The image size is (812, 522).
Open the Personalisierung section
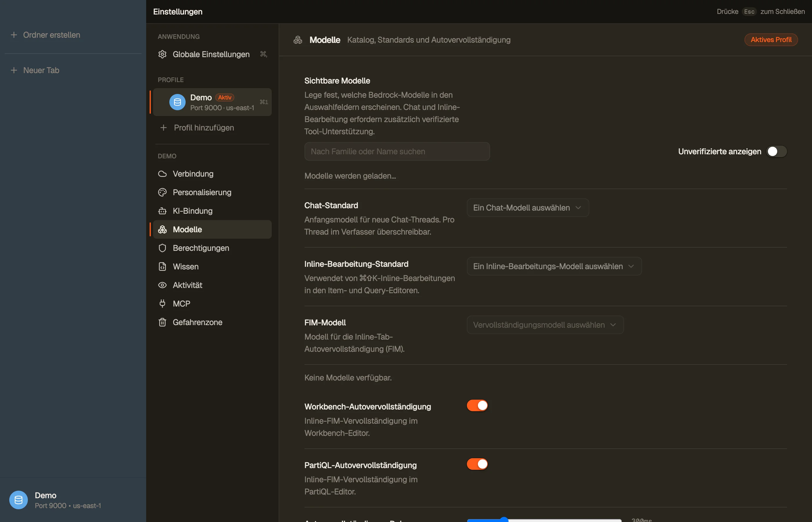click(213, 192)
